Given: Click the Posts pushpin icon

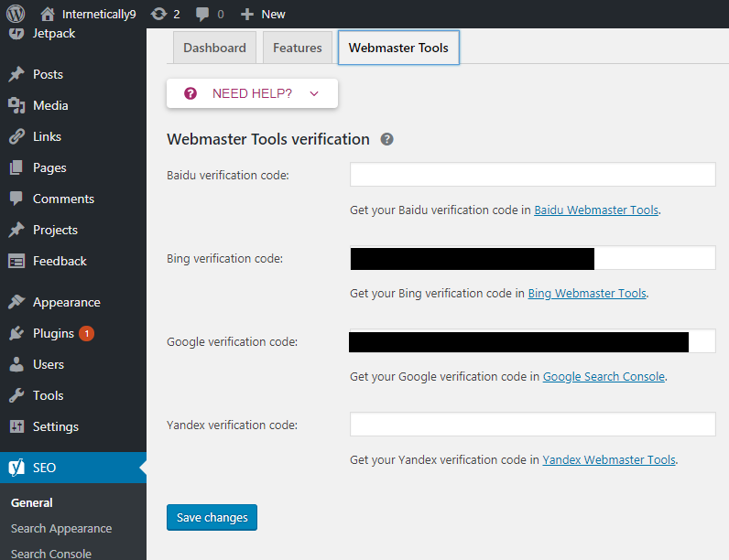Looking at the screenshot, I should (16, 74).
